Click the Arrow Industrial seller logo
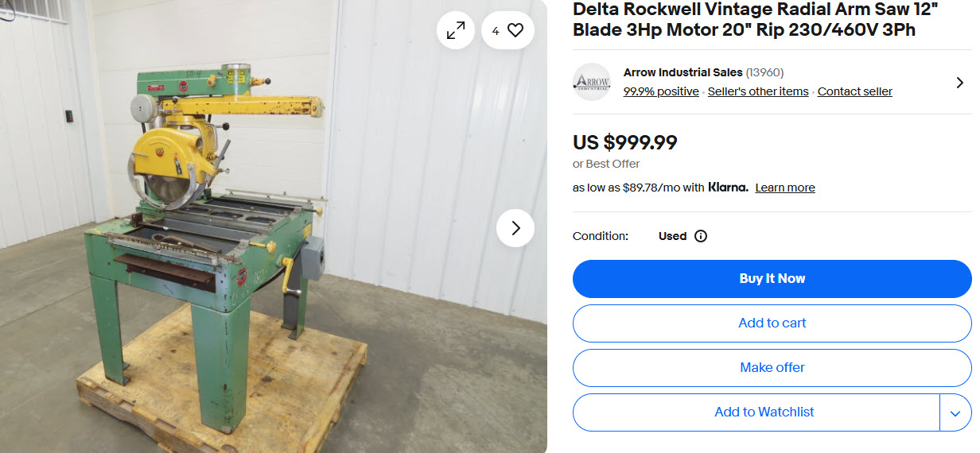This screenshot has width=980, height=453. click(x=592, y=82)
